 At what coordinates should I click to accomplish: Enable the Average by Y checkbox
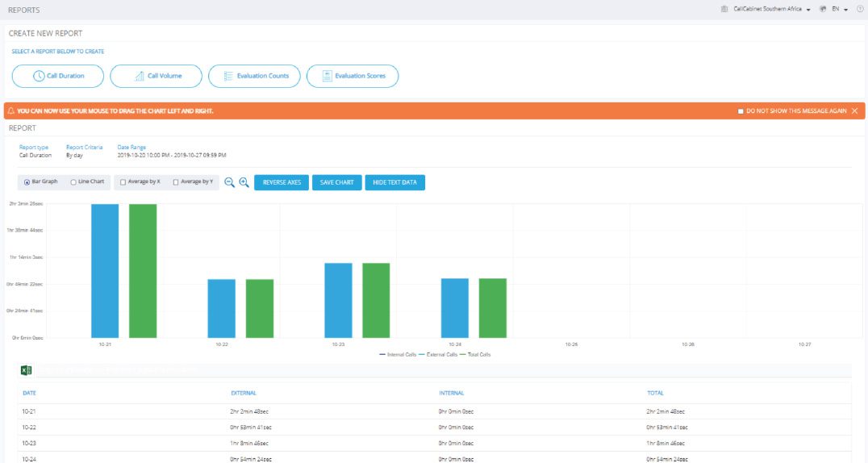click(176, 182)
